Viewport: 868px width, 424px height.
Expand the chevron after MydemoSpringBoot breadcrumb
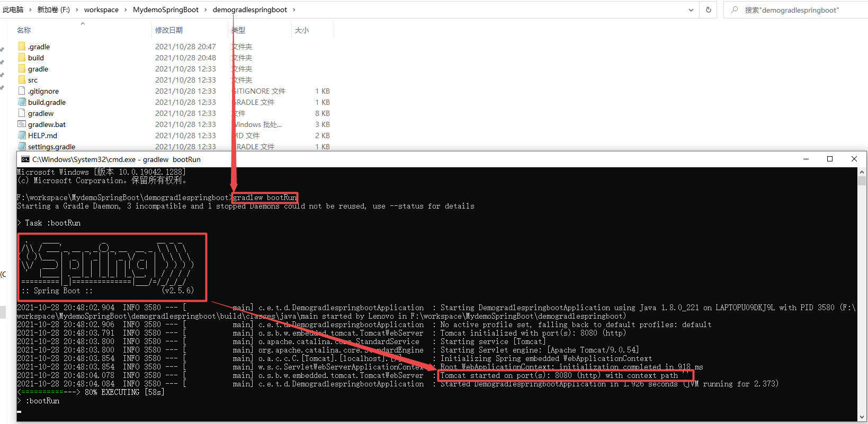[206, 10]
